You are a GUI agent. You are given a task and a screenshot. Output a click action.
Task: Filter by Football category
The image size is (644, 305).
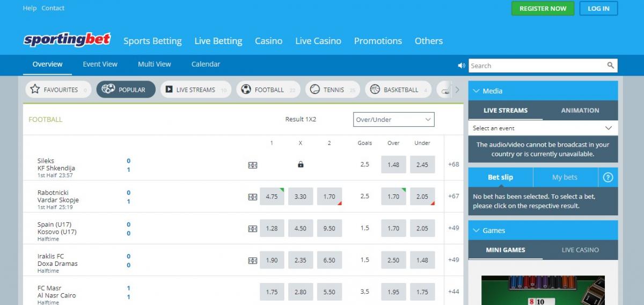[269, 90]
